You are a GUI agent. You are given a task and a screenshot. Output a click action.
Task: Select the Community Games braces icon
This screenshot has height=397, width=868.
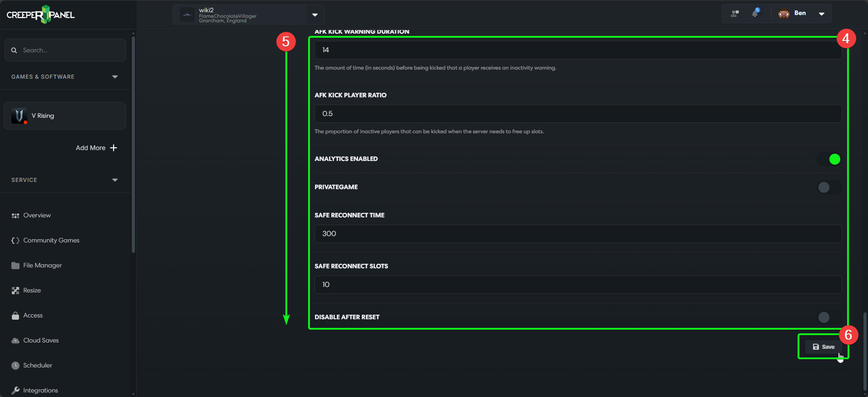click(15, 240)
